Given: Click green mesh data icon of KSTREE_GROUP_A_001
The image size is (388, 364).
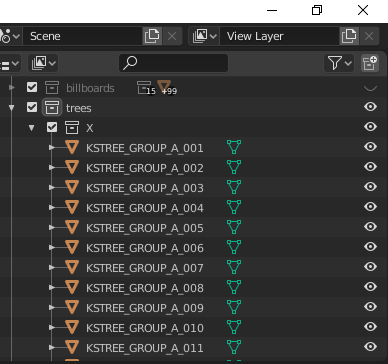Looking at the screenshot, I should tap(234, 147).
